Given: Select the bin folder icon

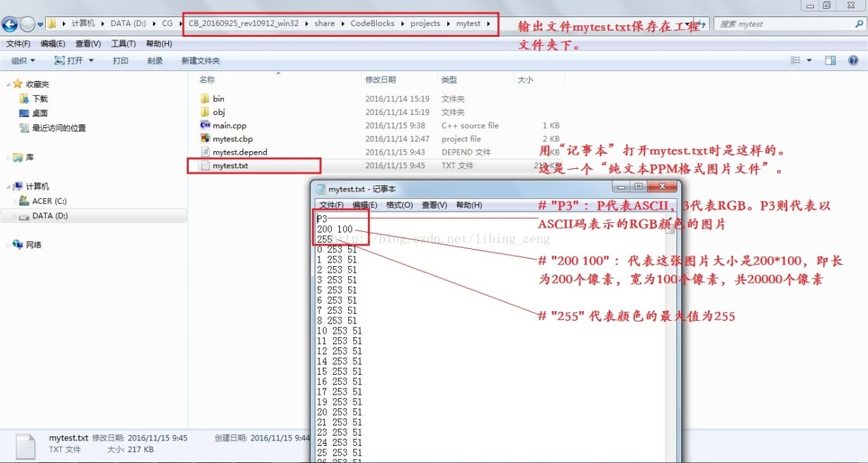Looking at the screenshot, I should coord(205,98).
